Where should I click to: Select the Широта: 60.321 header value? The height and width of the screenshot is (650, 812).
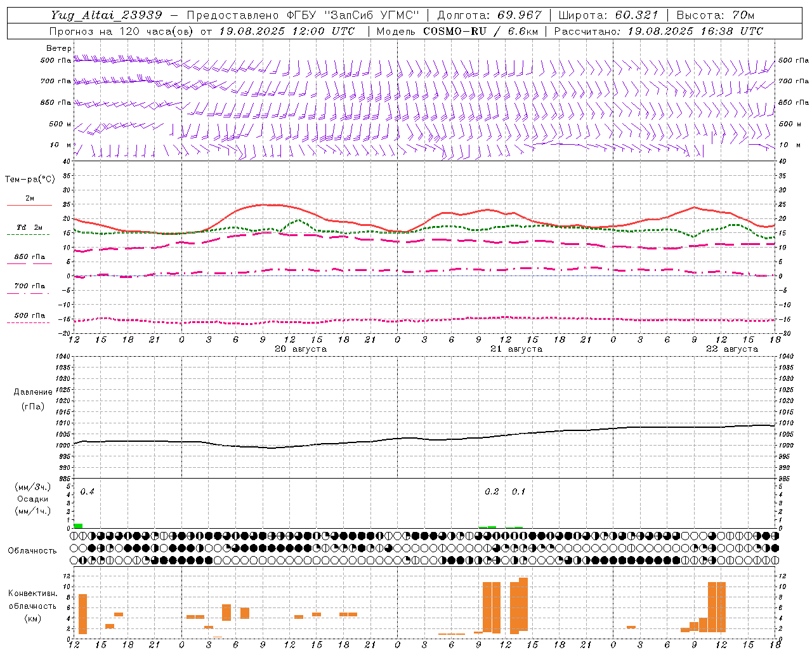(x=608, y=15)
